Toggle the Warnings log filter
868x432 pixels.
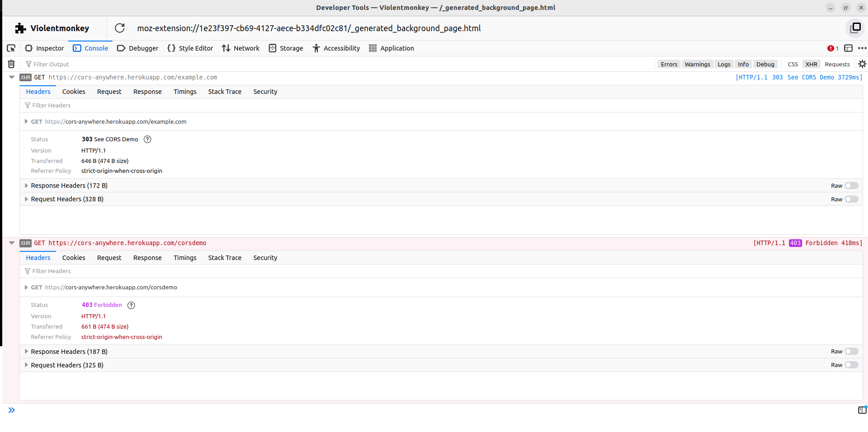point(697,64)
